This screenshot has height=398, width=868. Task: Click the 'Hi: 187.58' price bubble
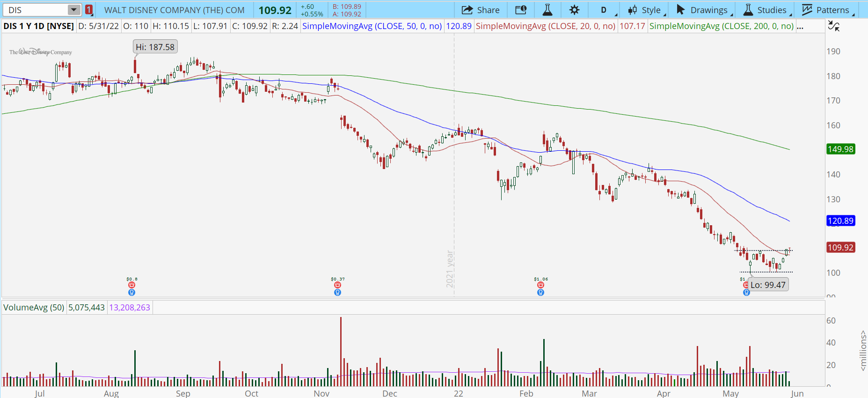click(155, 47)
